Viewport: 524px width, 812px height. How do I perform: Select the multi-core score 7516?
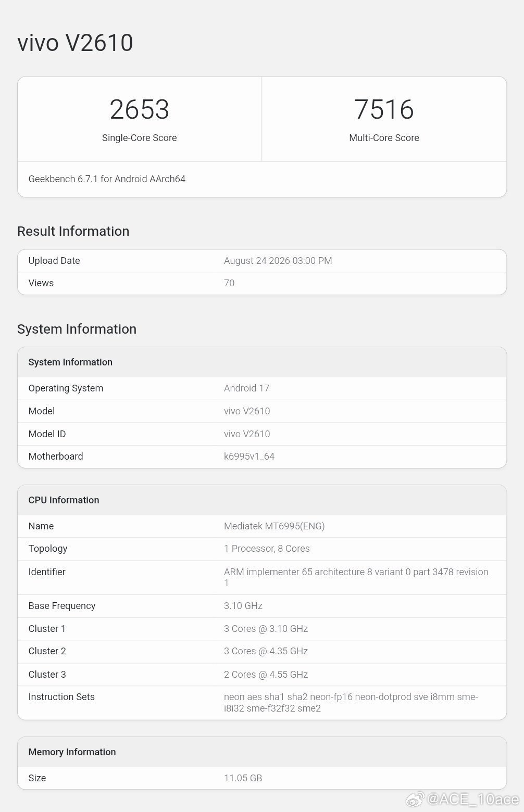point(384,109)
